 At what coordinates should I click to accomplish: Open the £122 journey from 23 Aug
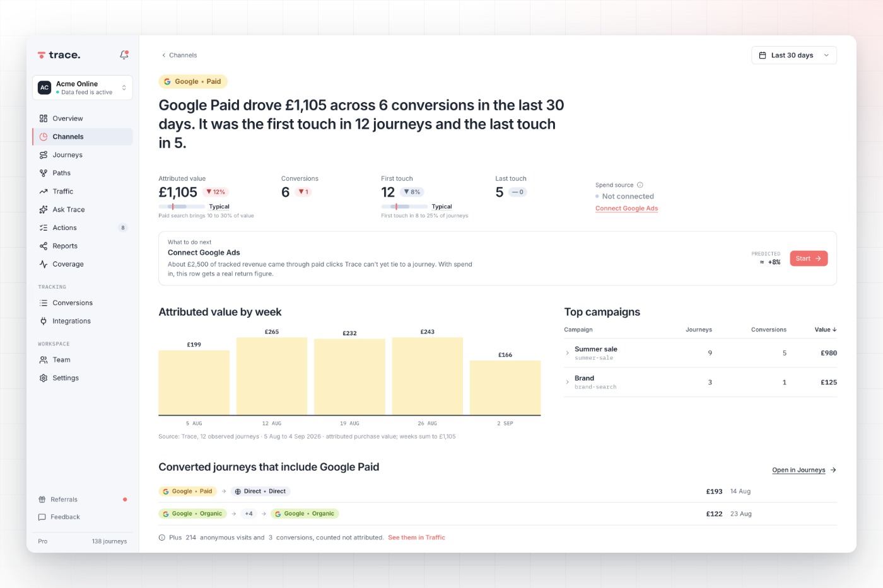pyautogui.click(x=498, y=514)
